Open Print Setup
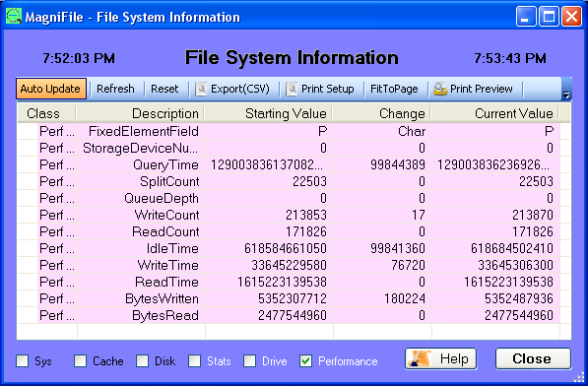The width and height of the screenshot is (588, 386). tap(320, 89)
